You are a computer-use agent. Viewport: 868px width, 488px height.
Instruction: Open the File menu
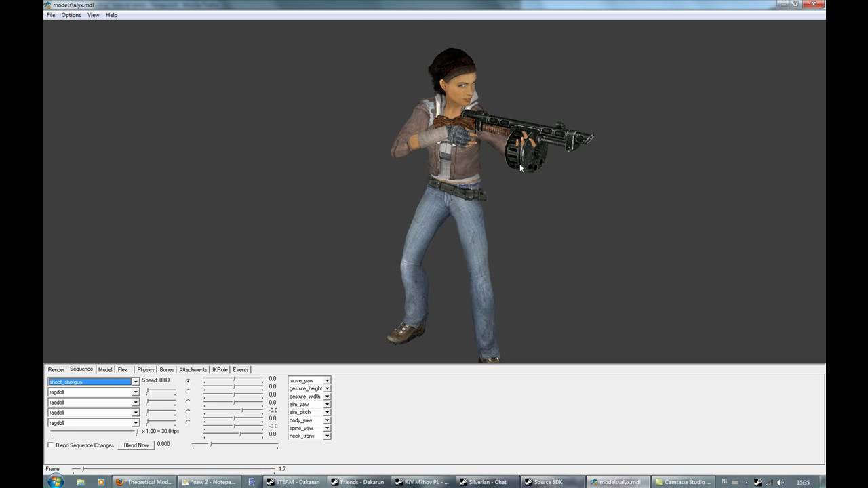coord(51,15)
